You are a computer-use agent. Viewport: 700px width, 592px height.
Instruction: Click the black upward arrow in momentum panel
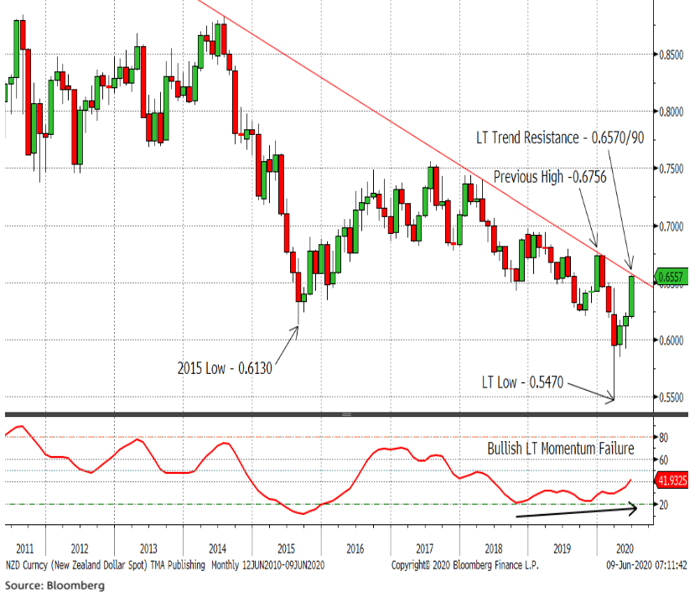click(x=578, y=511)
